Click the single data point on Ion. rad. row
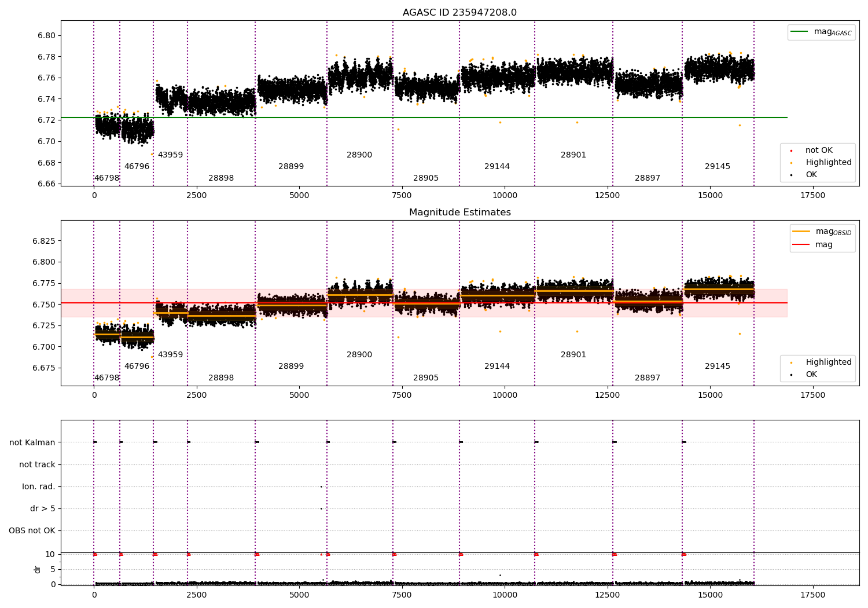Screen dimensions: 868x608 pos(321,486)
